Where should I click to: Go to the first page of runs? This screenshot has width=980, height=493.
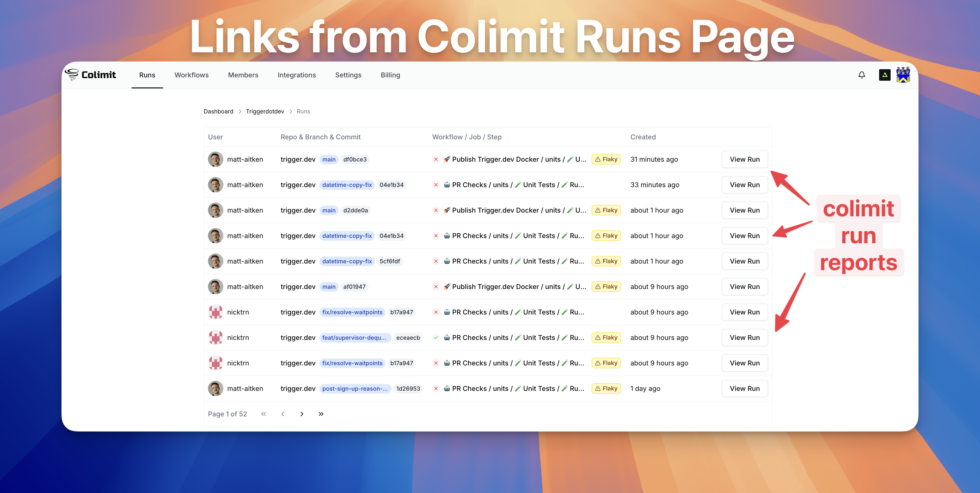263,414
